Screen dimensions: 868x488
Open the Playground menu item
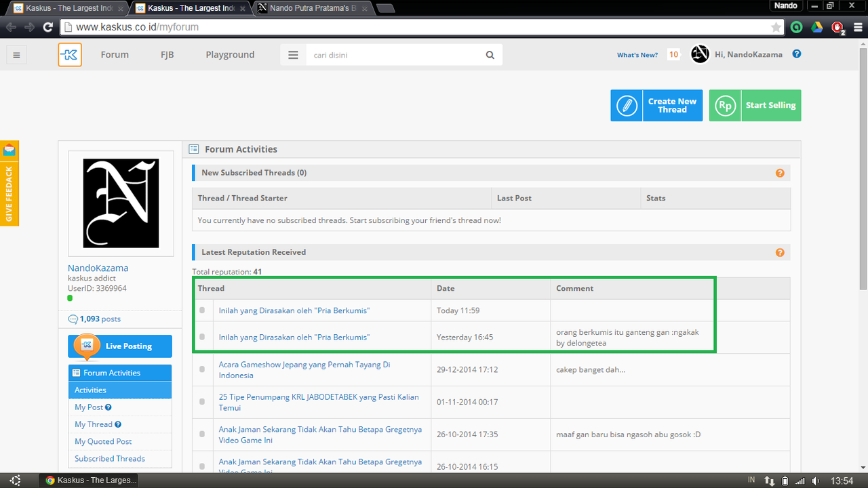click(230, 55)
